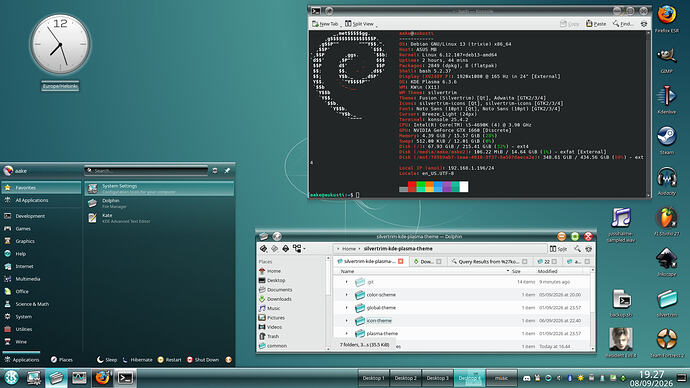Screen dimensions: 690x388
Task: Open Downloads in Dolphin places
Action: [279, 299]
